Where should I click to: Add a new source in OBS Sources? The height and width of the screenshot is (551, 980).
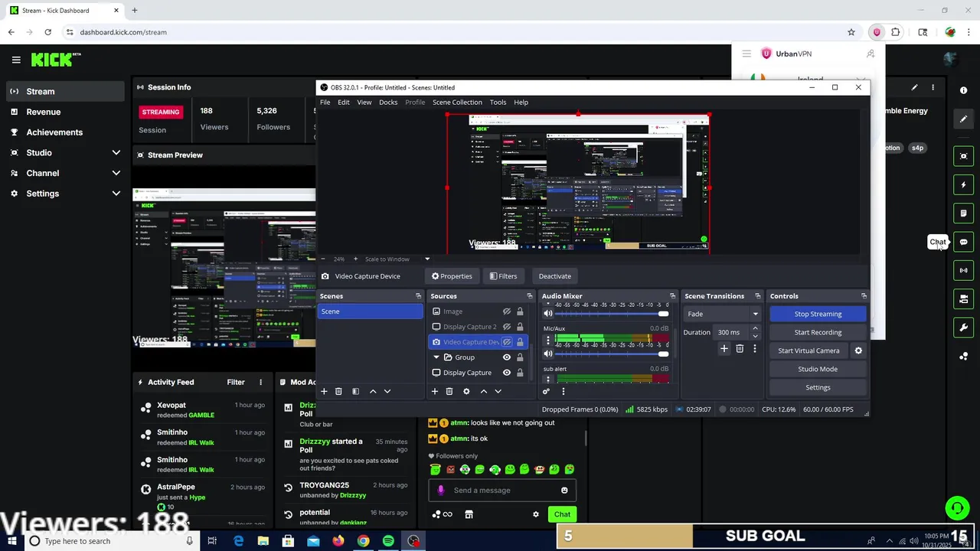pos(434,391)
